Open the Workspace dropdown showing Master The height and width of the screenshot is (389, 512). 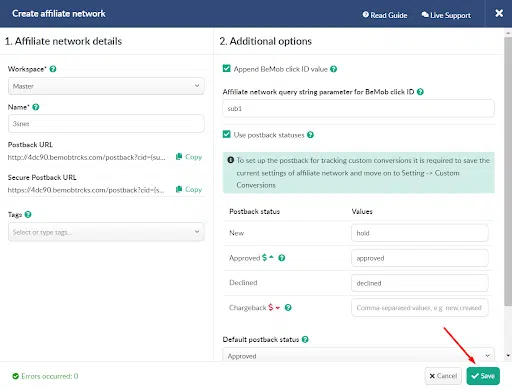tap(106, 86)
